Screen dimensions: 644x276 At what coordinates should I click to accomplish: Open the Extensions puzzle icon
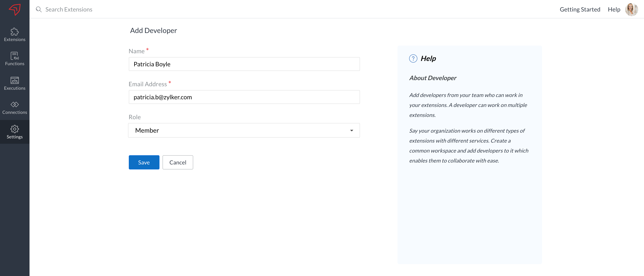click(15, 32)
